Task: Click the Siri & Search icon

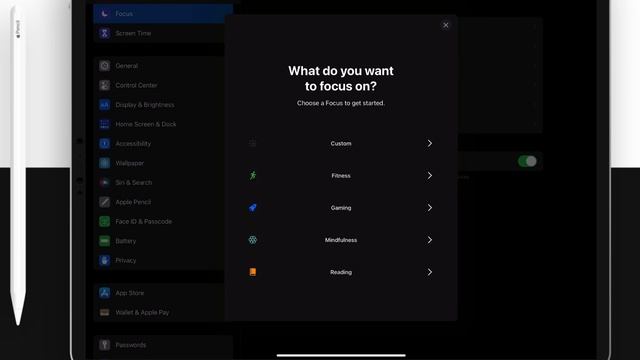Action: [x=104, y=182]
